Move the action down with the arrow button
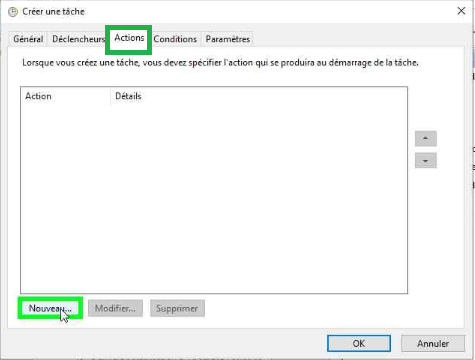475x360 pixels. pyautogui.click(x=426, y=161)
